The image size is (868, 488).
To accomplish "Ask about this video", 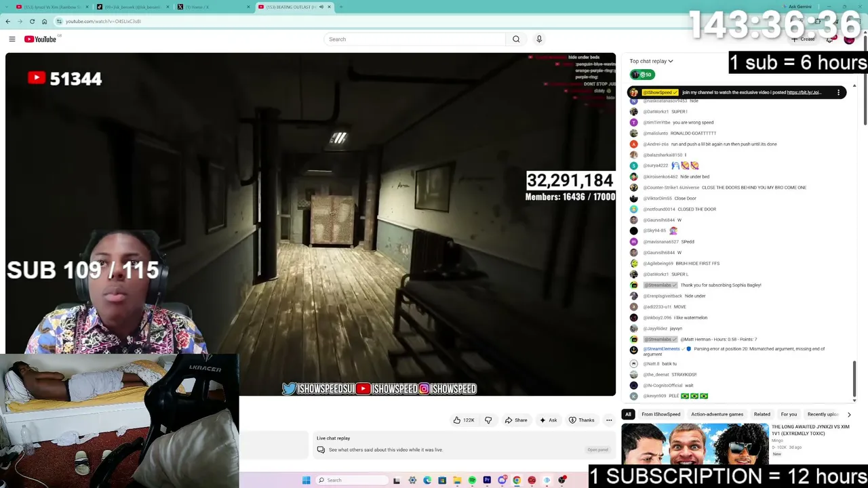I will tap(549, 420).
